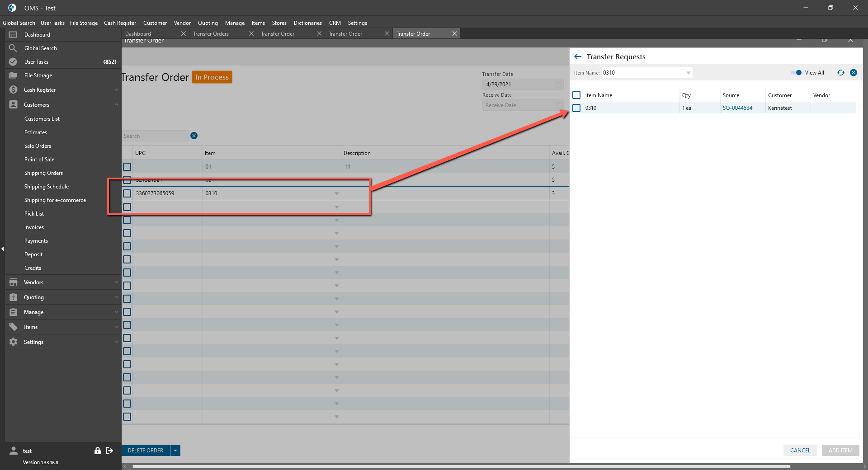The height and width of the screenshot is (470, 868).
Task: Check the row for item 01
Action: tap(127, 167)
